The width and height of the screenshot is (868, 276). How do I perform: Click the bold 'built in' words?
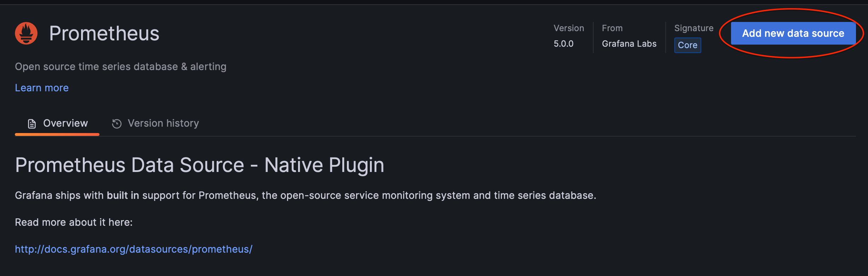123,195
